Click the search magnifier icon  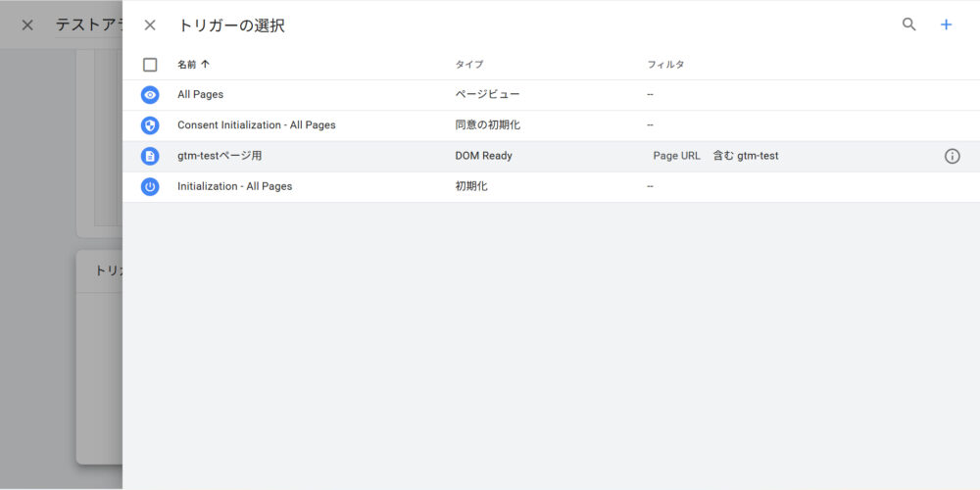[908, 25]
